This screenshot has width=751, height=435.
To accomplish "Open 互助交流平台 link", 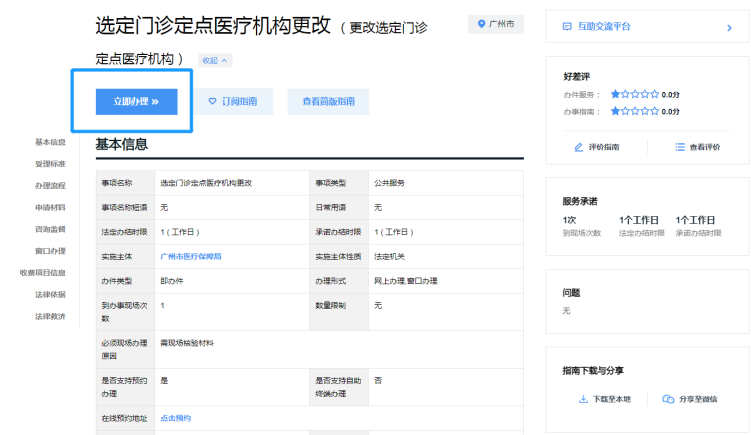I will tap(603, 27).
